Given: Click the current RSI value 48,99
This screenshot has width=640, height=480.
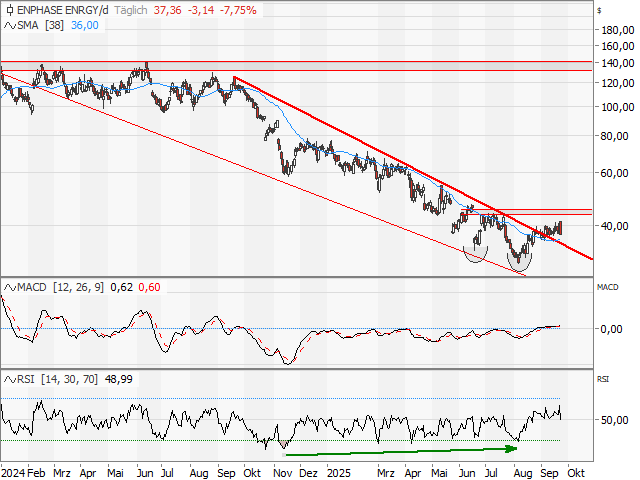Looking at the screenshot, I should tap(119, 380).
